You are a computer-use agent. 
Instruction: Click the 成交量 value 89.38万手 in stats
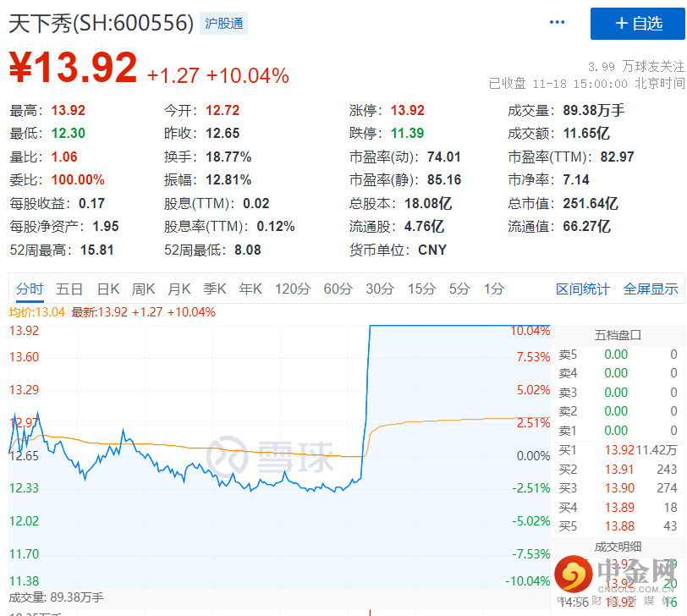tap(594, 110)
